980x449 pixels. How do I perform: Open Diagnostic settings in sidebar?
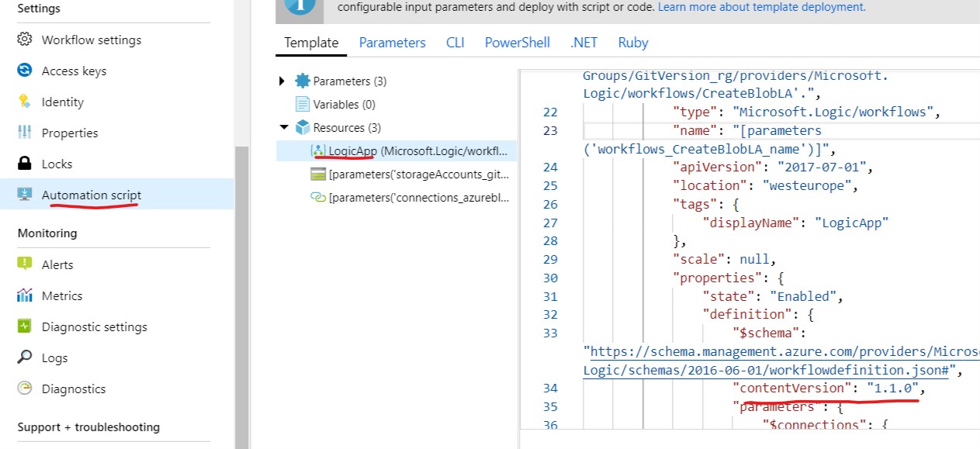(94, 326)
